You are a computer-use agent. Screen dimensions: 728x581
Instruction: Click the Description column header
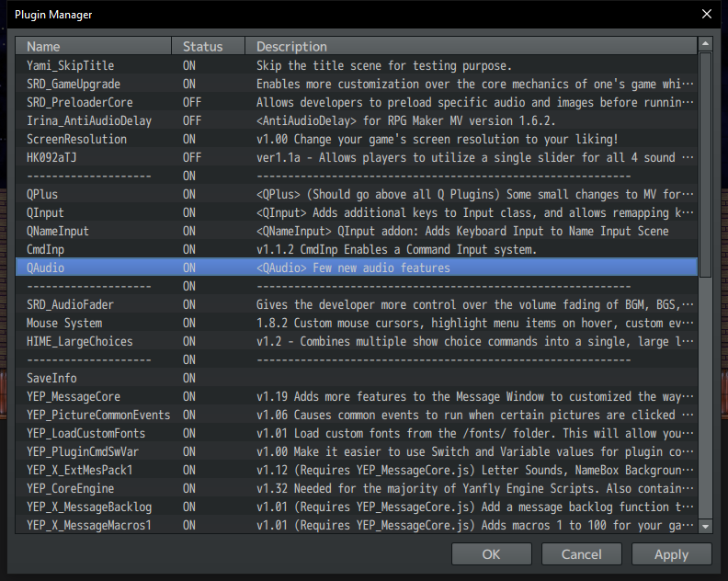472,47
